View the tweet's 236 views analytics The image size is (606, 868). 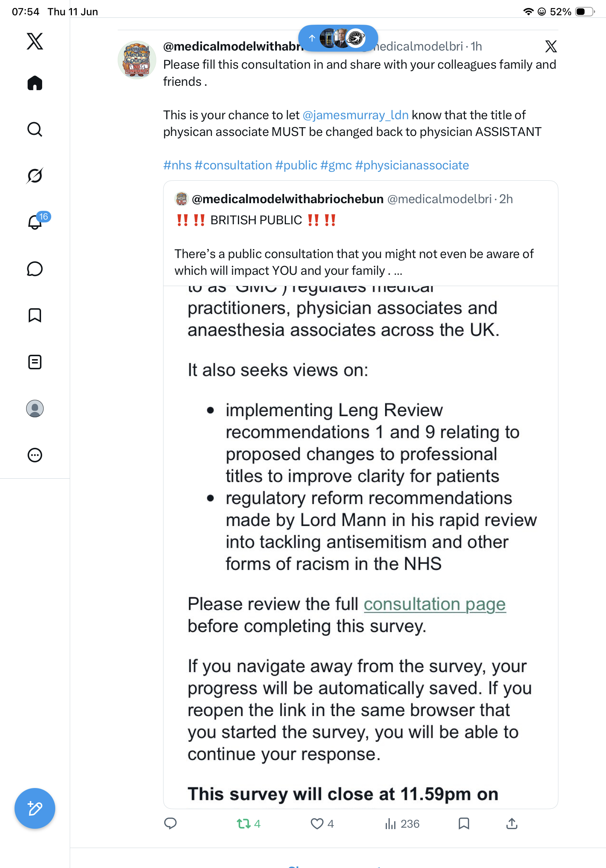(402, 824)
